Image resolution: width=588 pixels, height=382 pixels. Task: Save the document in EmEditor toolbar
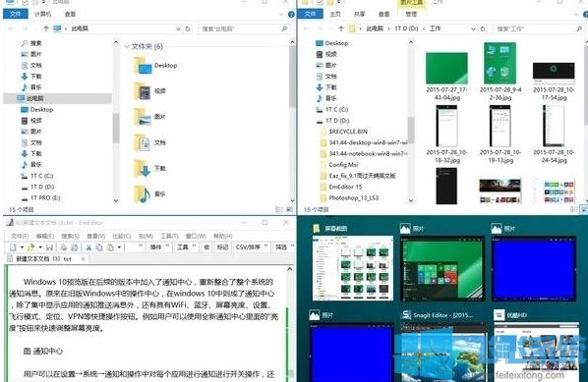[x=49, y=247]
